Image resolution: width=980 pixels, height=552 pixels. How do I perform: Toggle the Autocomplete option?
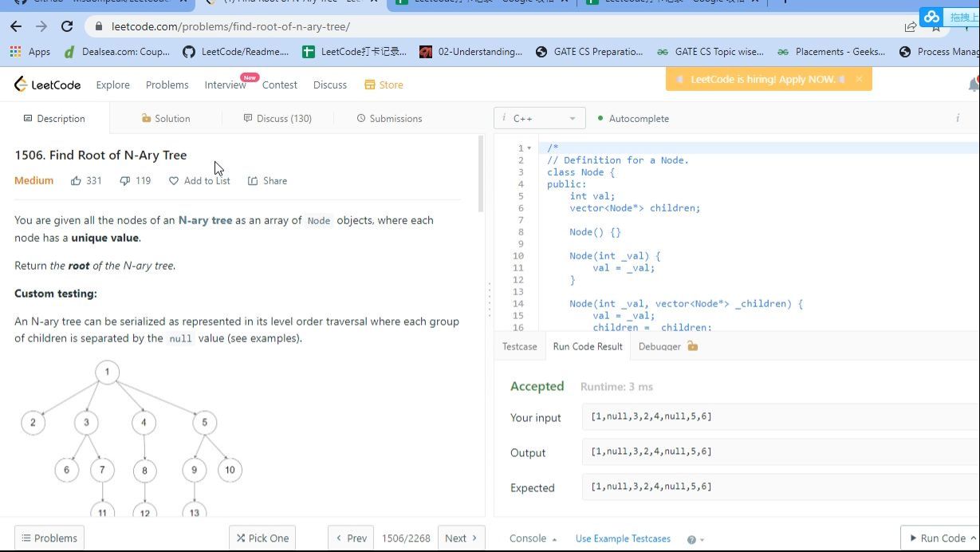633,119
